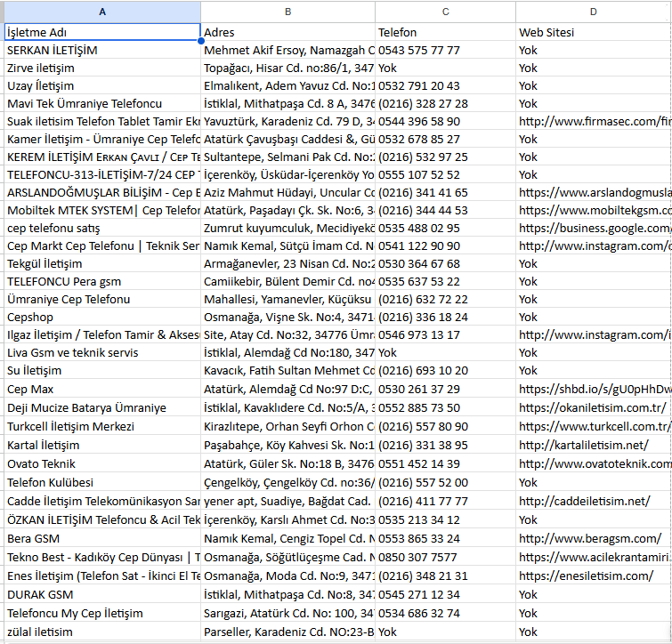Select the 'Cep Max' cell
Image resolution: width=672 pixels, height=644 pixels.
pyautogui.click(x=102, y=389)
